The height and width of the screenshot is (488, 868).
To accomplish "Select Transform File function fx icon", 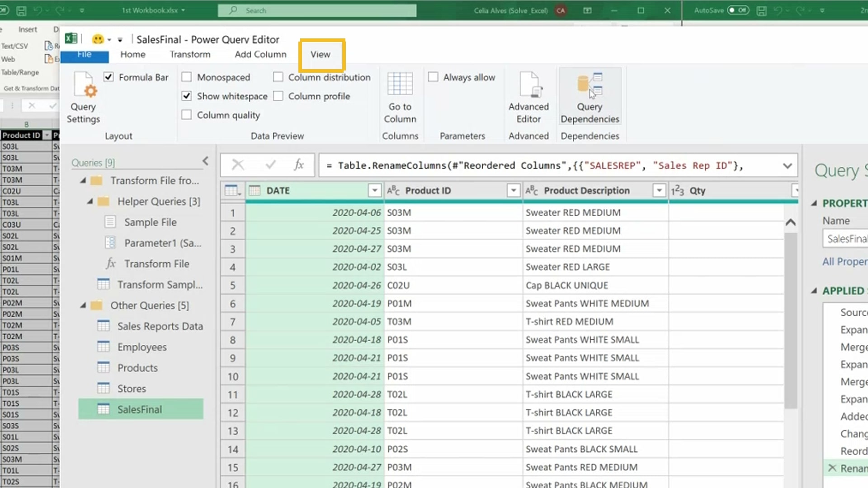I will point(111,263).
